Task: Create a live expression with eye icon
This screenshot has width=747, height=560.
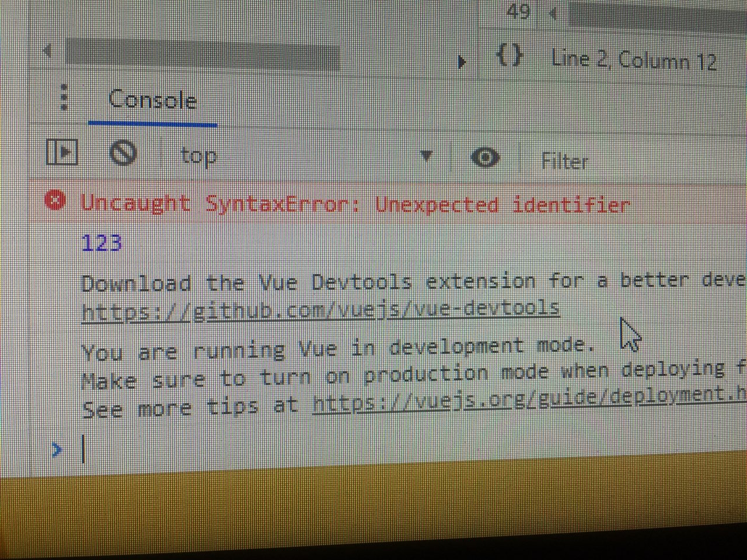Action: 485,157
